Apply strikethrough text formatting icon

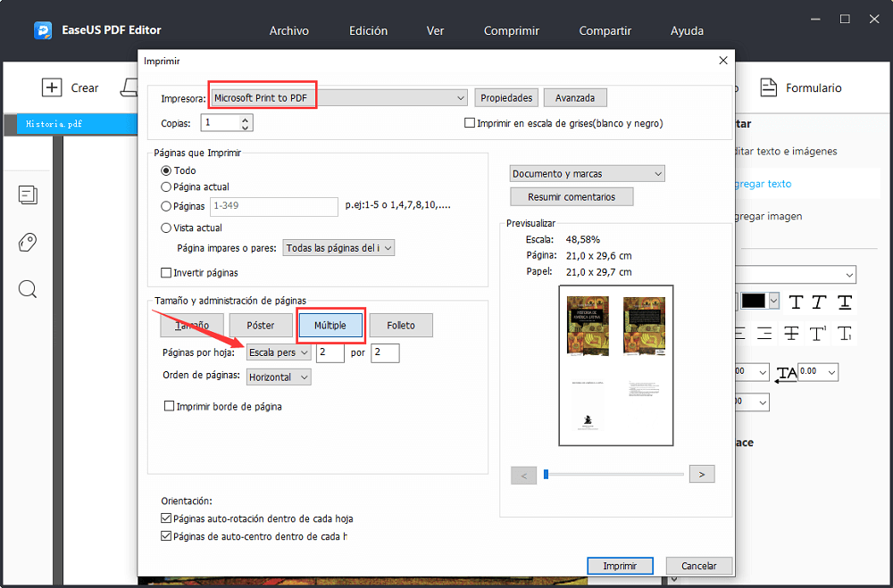pos(789,334)
